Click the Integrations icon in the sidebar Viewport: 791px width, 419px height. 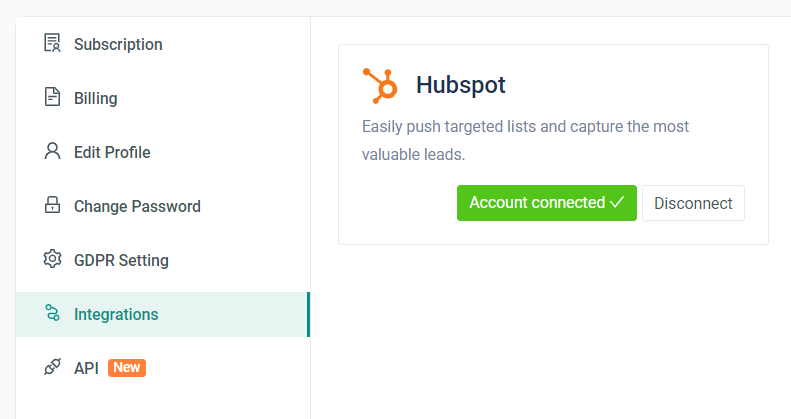pos(52,314)
